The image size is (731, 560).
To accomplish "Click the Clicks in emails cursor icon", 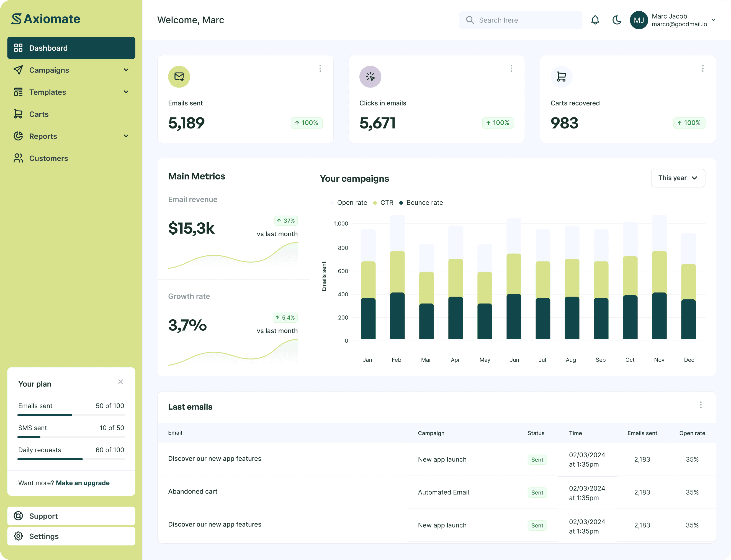I will (x=370, y=77).
